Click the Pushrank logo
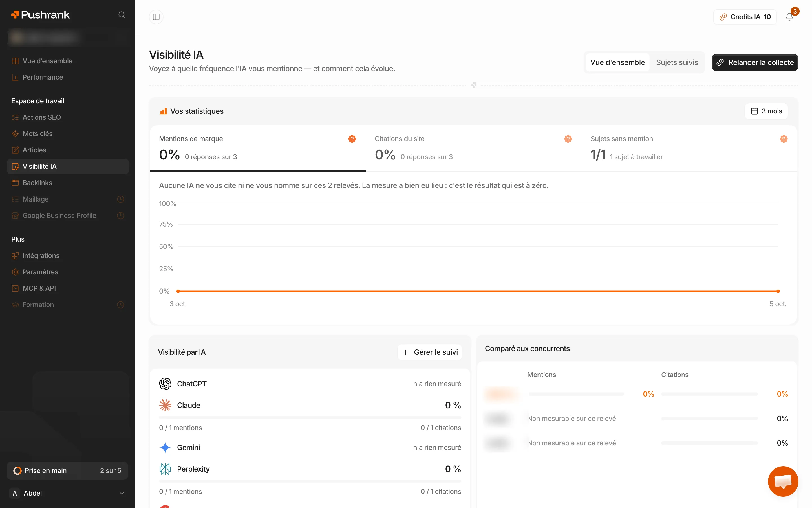 41,15
